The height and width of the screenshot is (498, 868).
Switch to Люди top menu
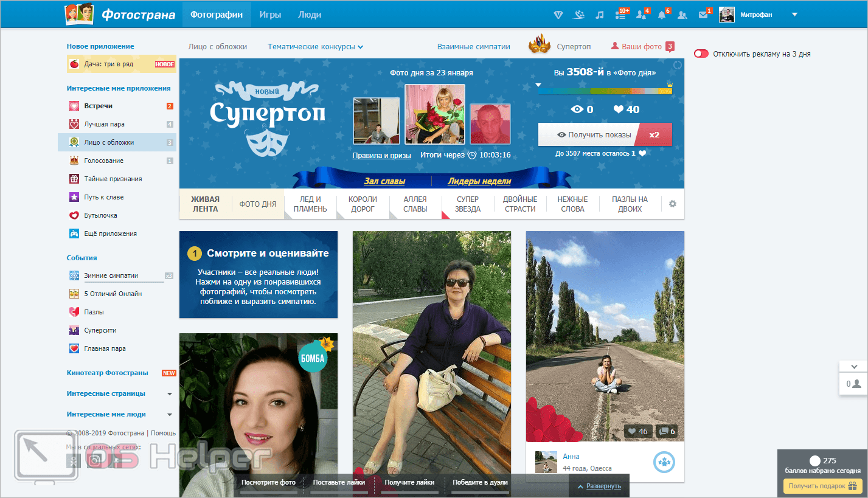(310, 15)
